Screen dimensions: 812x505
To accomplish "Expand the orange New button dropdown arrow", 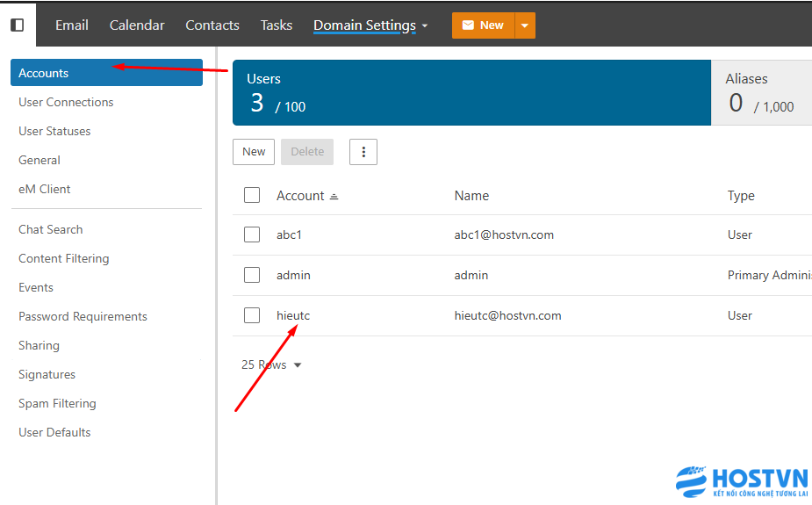I will tap(525, 25).
